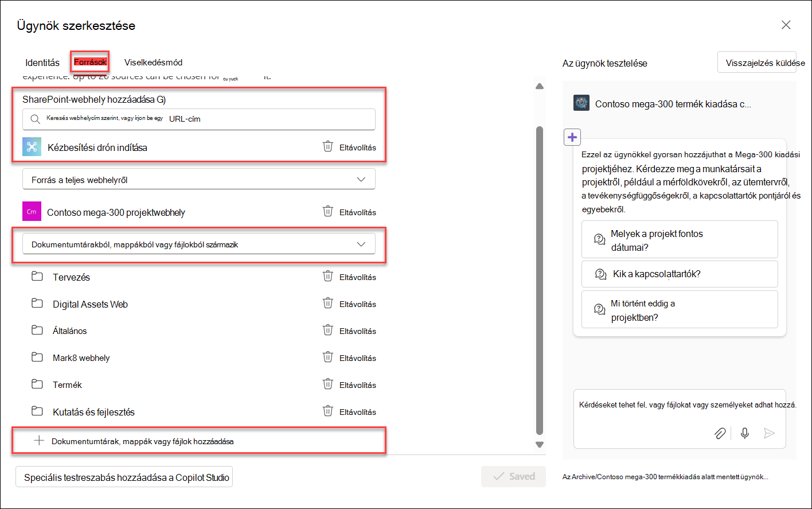Click the Tervezés folder name

[72, 277]
